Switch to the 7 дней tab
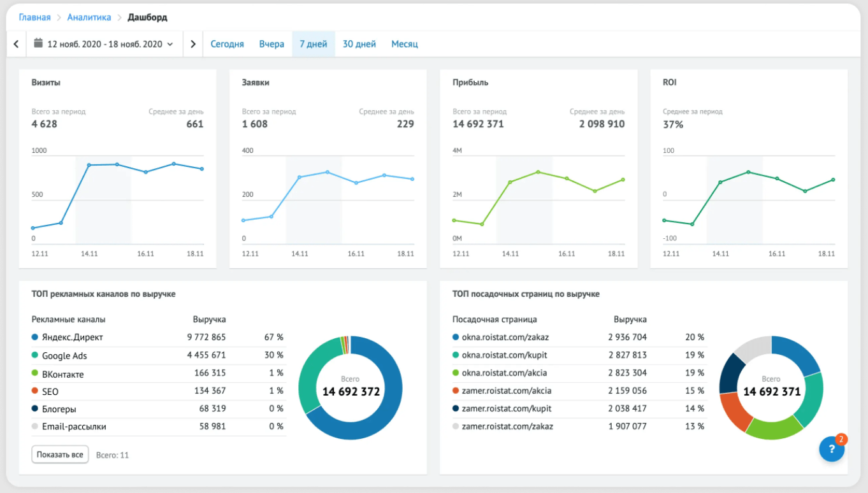The height and width of the screenshot is (493, 868). coord(313,45)
